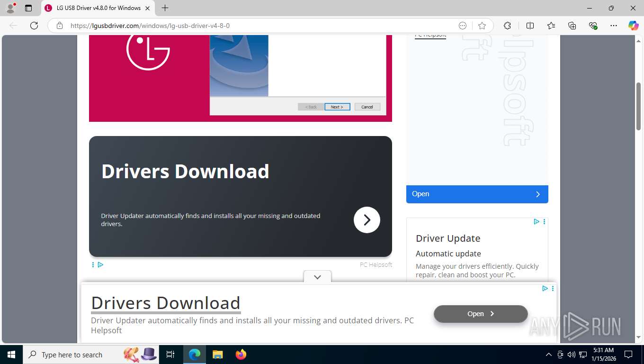View site information padlock icon
644x364 pixels.
(60, 26)
